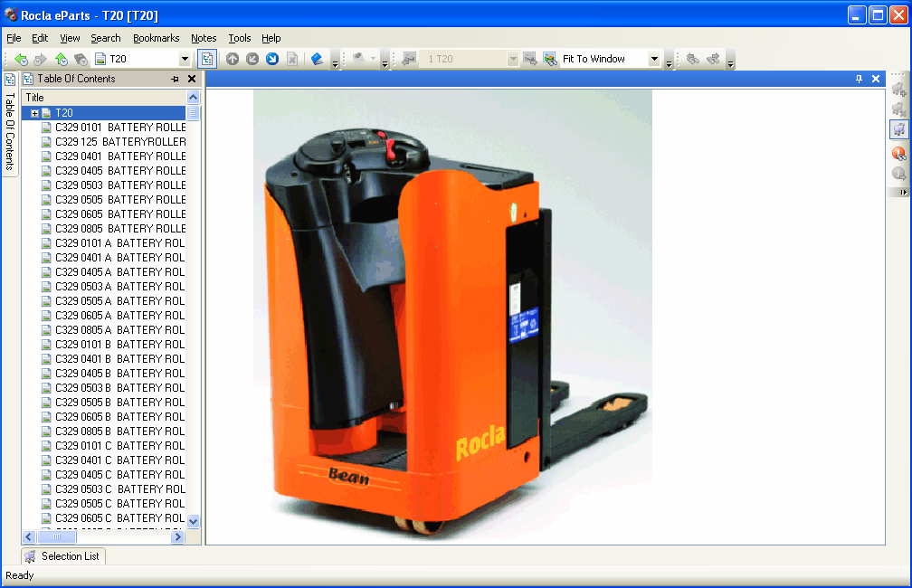Click the picture with binoculars icon

pos(550,59)
